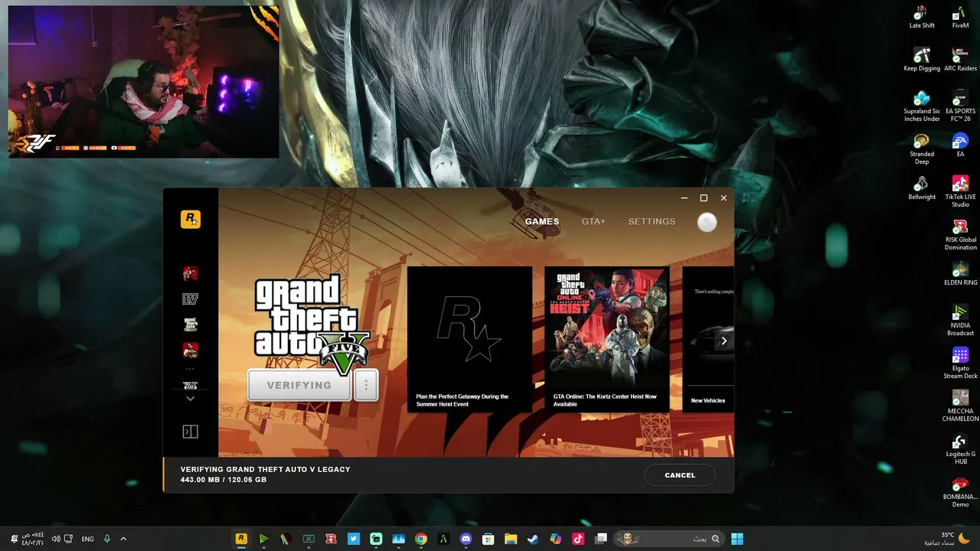Toggle the microphone tray icon

[107, 539]
